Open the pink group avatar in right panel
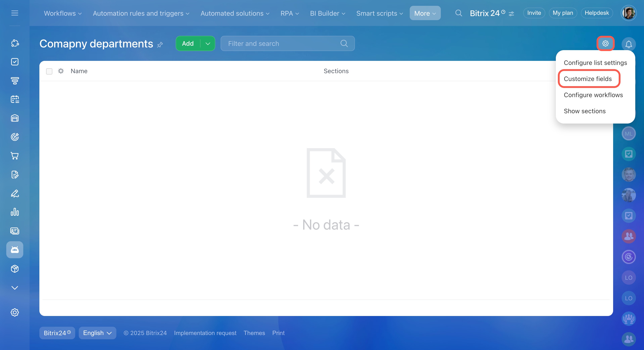Image resolution: width=644 pixels, height=350 pixels. point(629,236)
